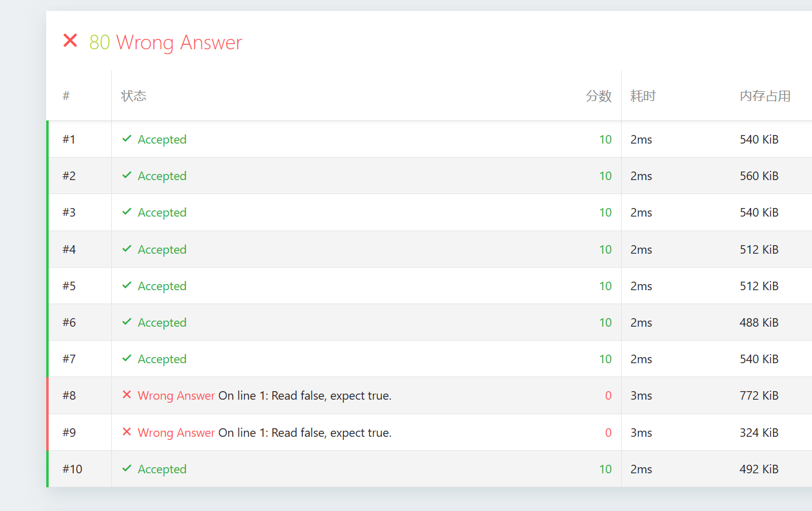
Task: Click the green checkmark in row #5
Action: tap(127, 285)
